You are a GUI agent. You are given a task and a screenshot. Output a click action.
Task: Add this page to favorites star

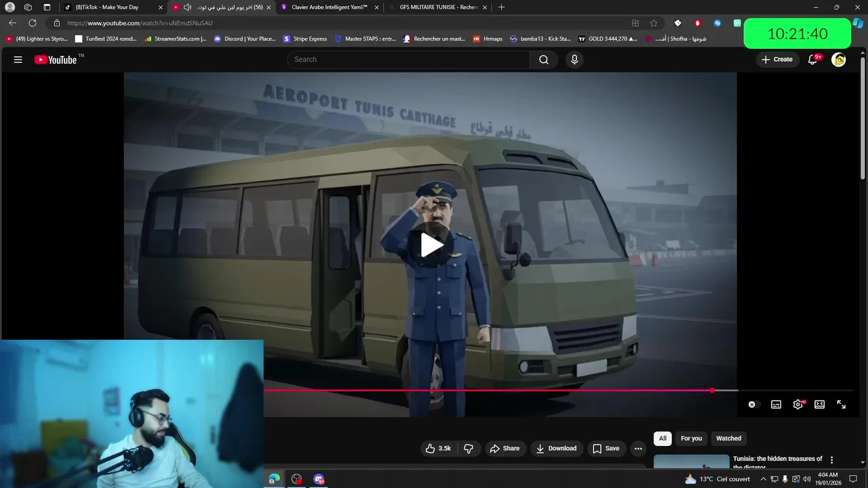pyautogui.click(x=654, y=23)
